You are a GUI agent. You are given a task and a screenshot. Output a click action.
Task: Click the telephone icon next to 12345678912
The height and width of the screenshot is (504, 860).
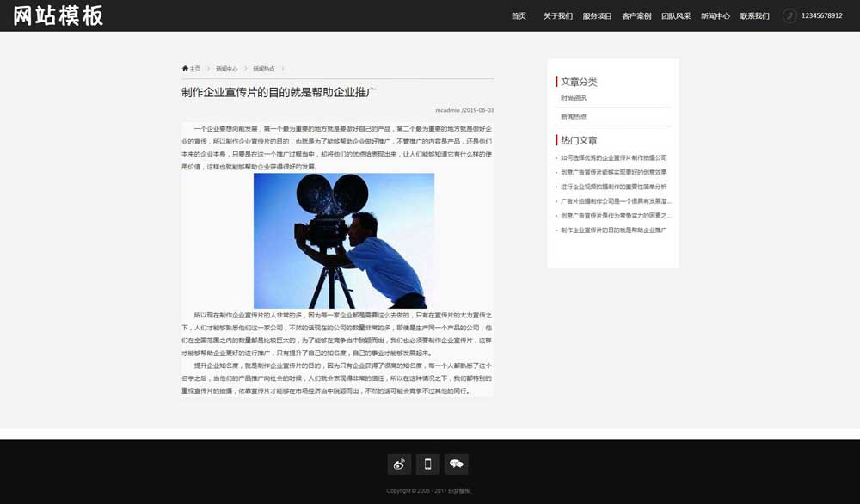789,15
